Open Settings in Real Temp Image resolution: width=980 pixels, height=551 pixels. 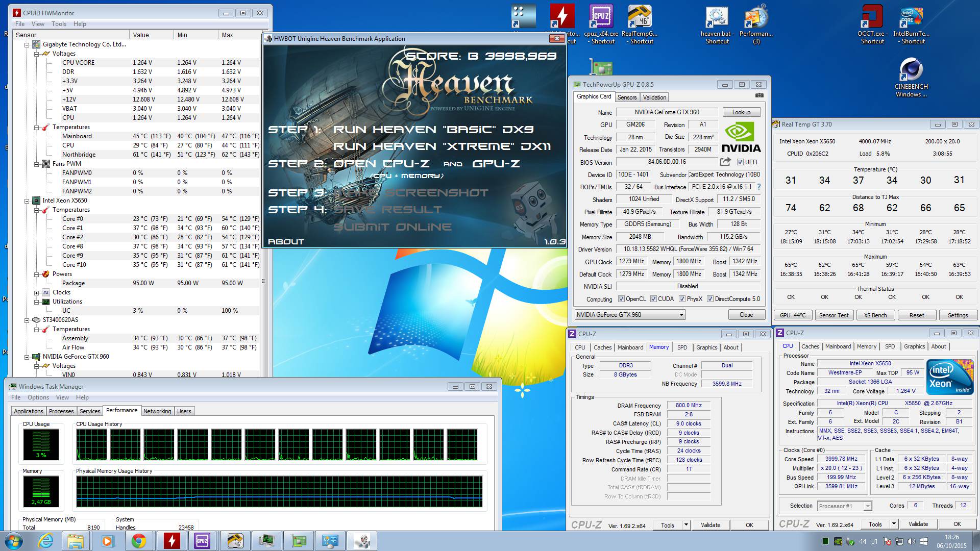click(x=958, y=315)
